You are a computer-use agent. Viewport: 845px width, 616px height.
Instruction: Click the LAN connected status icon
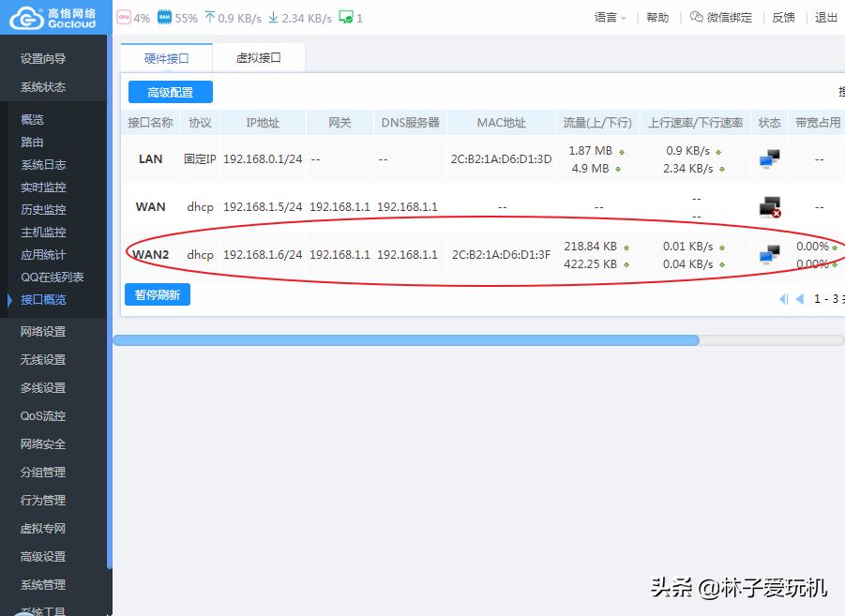[769, 159]
